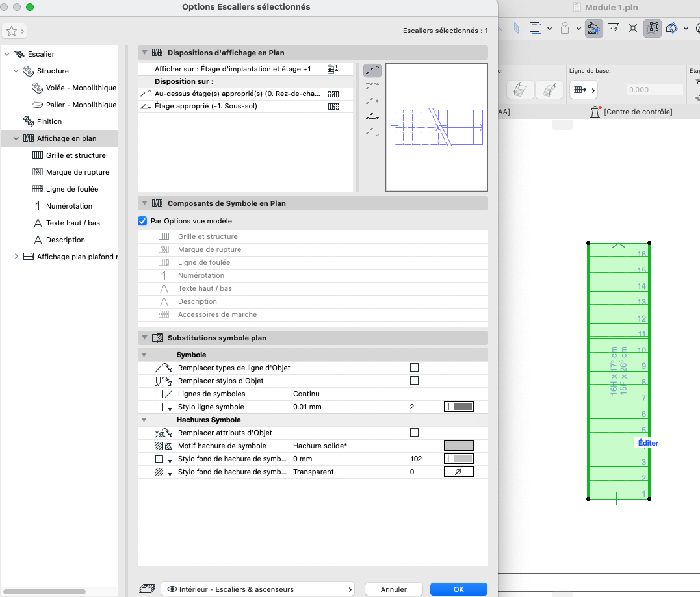Click the lighthouse icon beside Centre de contrôle
700x597 pixels.
click(595, 112)
